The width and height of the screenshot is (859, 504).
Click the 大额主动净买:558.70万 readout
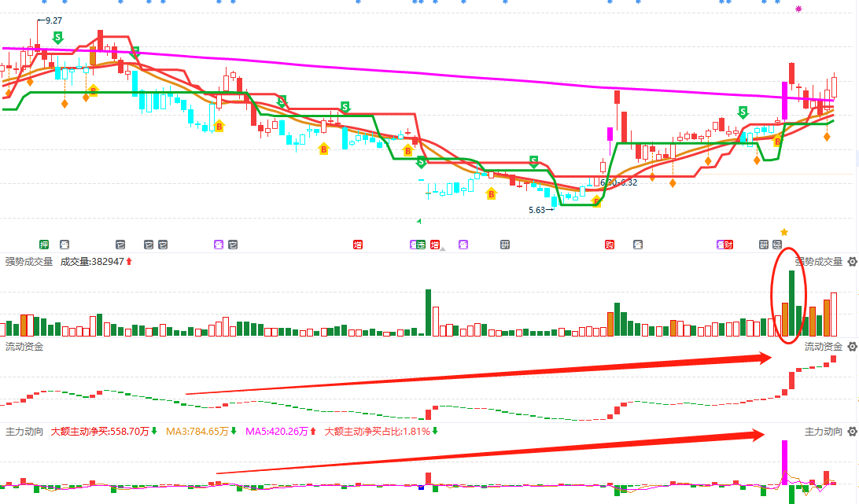click(100, 432)
